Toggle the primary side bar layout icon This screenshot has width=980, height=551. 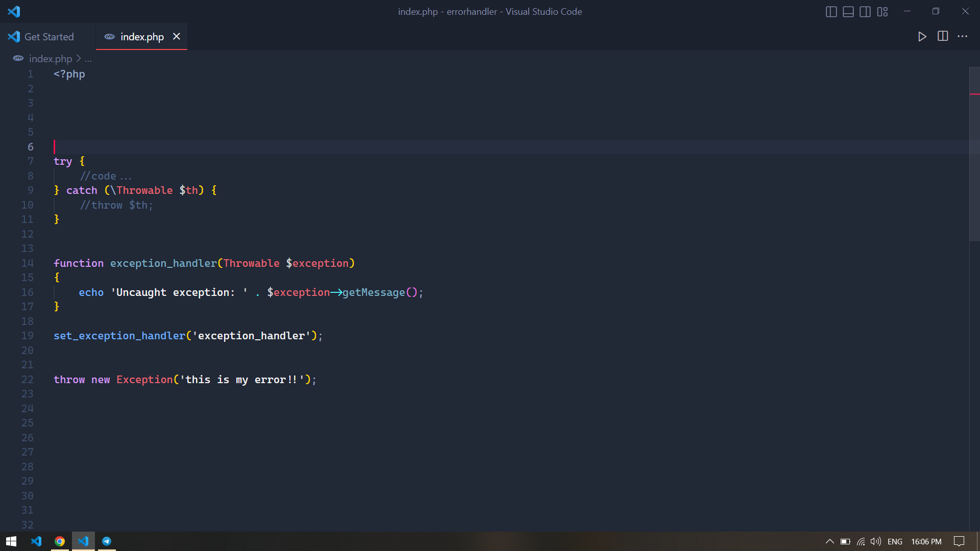(x=831, y=12)
